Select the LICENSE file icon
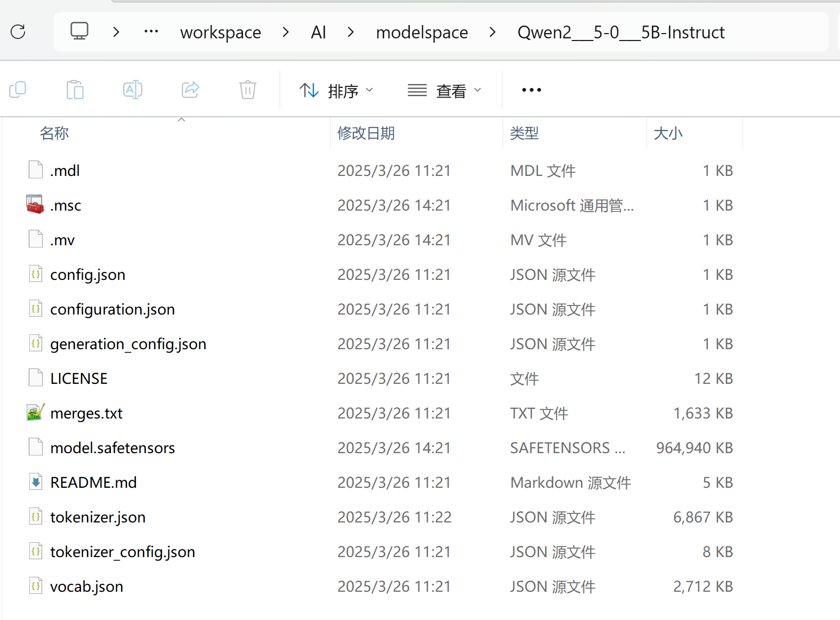 click(x=36, y=378)
